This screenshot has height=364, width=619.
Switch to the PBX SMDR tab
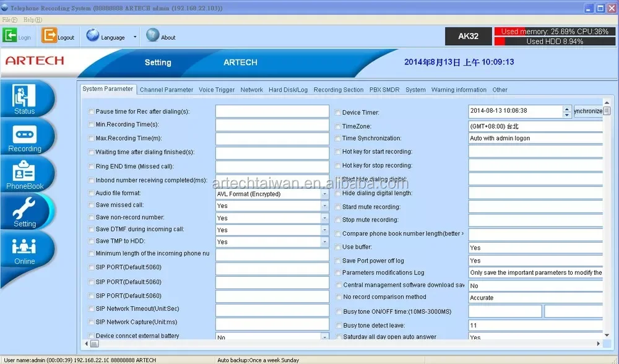384,89
